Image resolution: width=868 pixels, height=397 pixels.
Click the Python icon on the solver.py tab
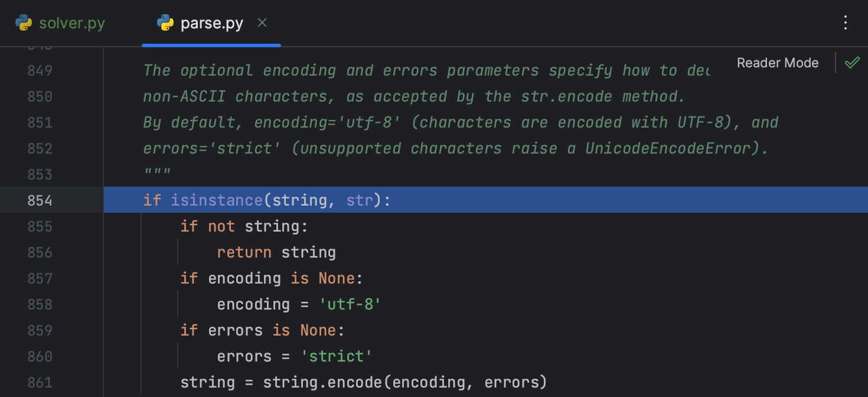tap(24, 22)
